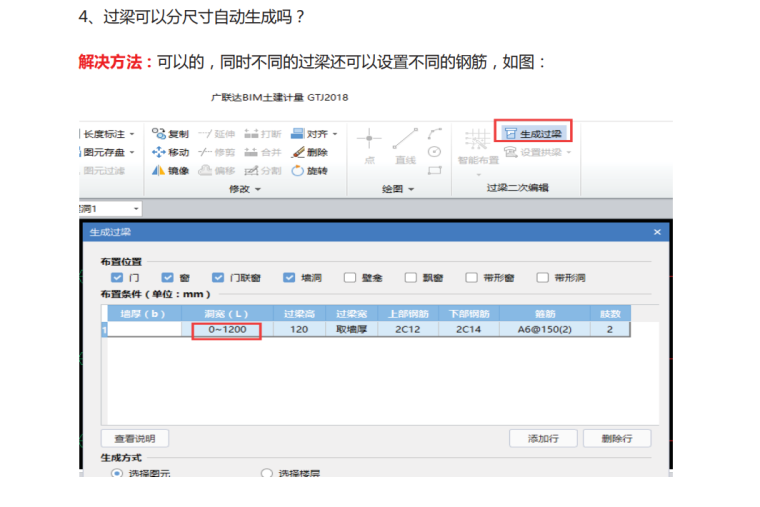Check the 飘窗 (Bay Window) checkbox
This screenshot has height=507, width=760.
pyautogui.click(x=411, y=277)
